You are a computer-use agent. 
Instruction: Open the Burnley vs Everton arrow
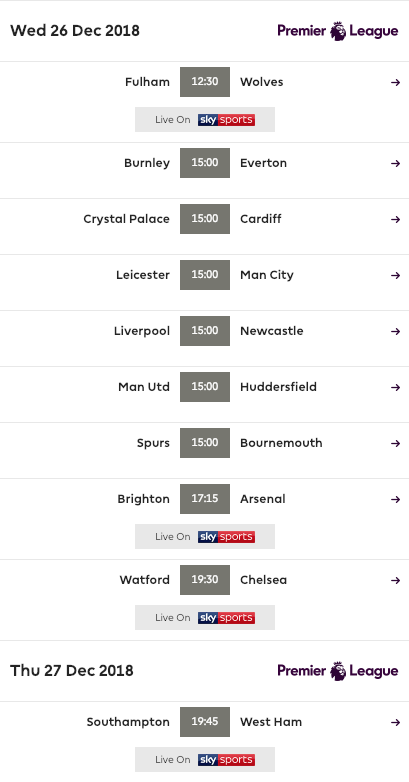pyautogui.click(x=396, y=163)
